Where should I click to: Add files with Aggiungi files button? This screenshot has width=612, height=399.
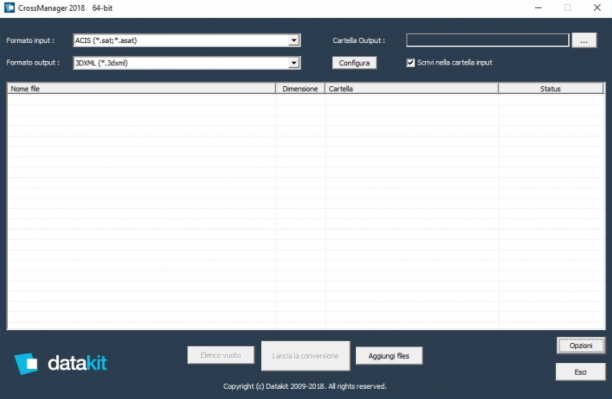pyautogui.click(x=389, y=356)
